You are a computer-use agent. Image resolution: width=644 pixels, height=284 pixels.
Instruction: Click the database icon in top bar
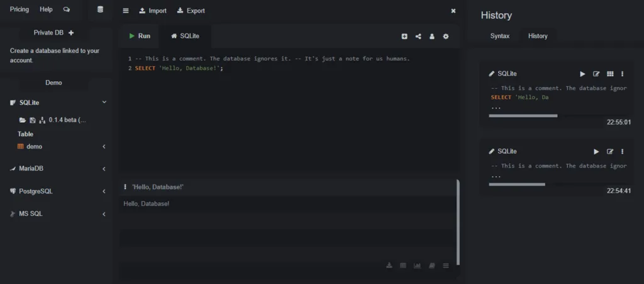(x=100, y=10)
